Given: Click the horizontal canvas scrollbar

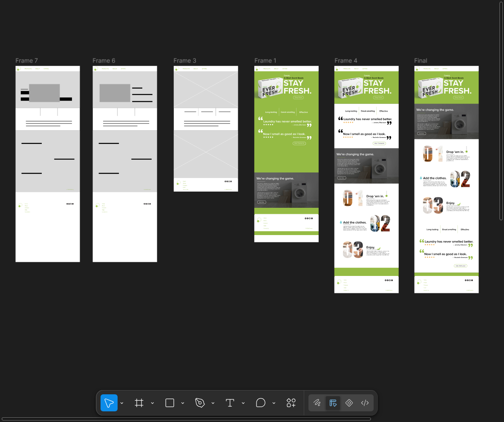Looking at the screenshot, I should pyautogui.click(x=187, y=419).
